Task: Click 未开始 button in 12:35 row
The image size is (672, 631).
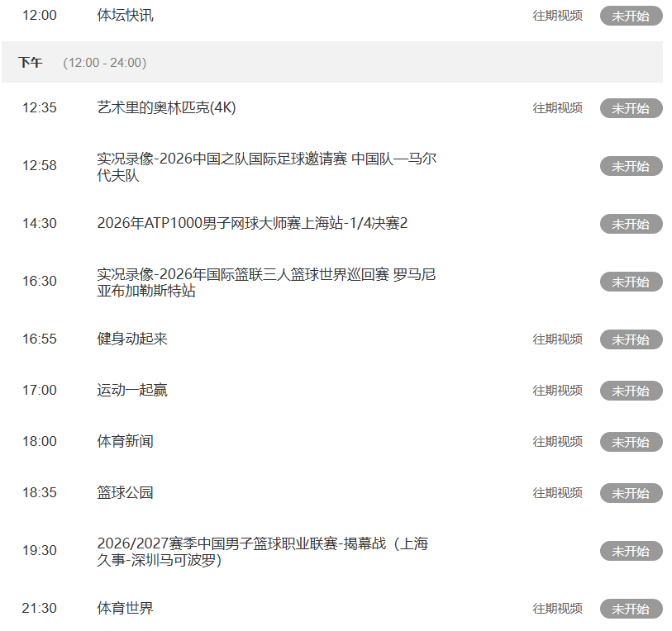Action: [x=631, y=108]
